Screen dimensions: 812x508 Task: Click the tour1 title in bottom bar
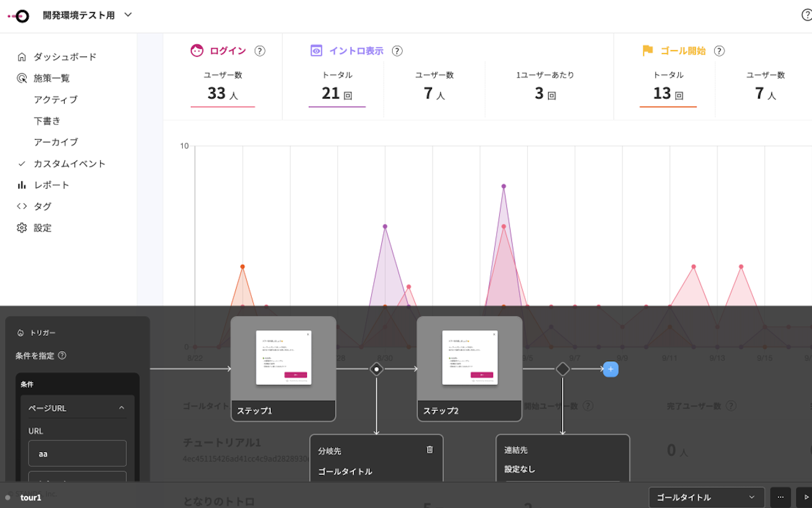click(x=30, y=498)
